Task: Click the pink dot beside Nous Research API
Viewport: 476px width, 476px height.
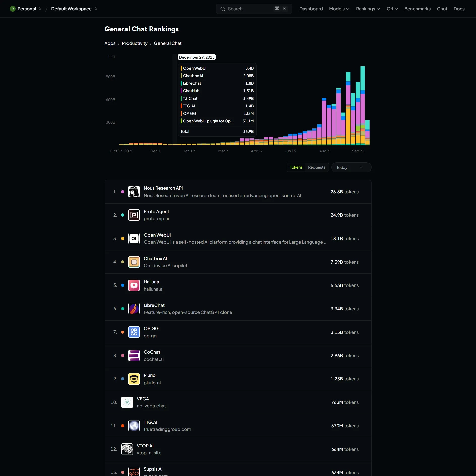Action: (x=123, y=192)
